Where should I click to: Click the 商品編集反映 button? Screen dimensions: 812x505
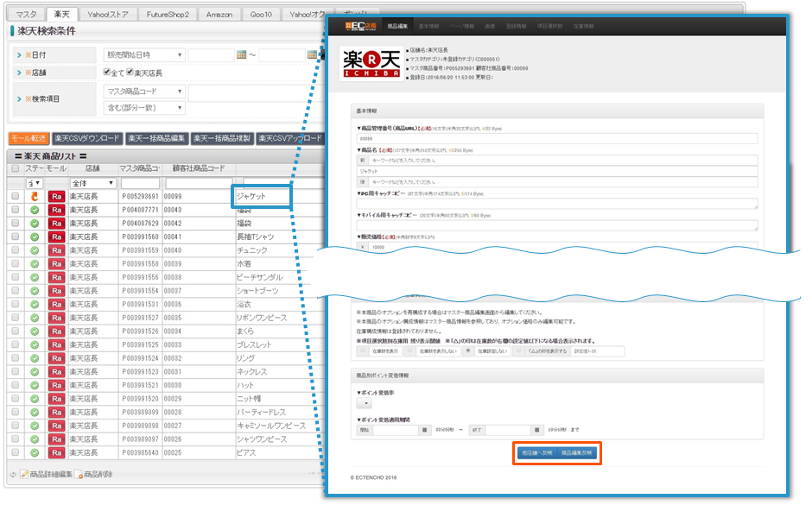[x=576, y=453]
